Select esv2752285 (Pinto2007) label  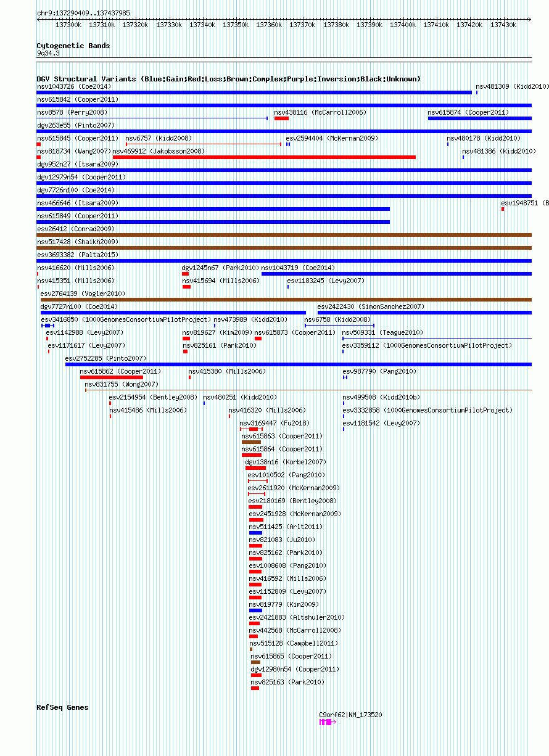click(x=106, y=358)
